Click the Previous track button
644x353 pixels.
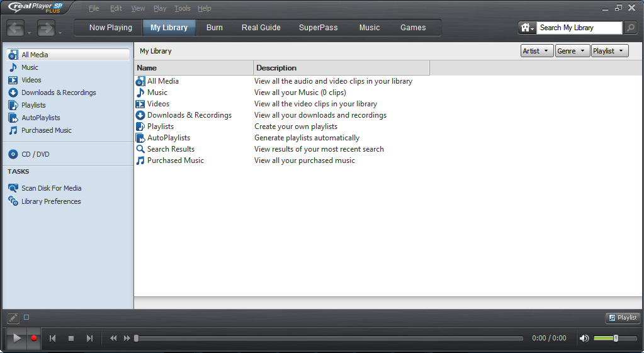click(x=53, y=339)
